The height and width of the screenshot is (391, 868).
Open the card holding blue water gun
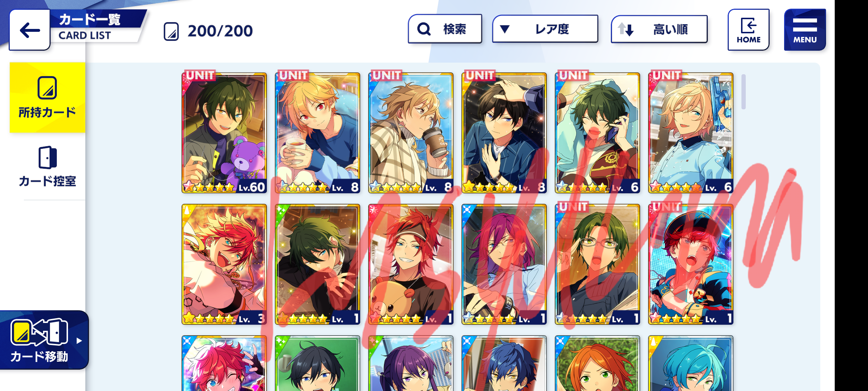tap(691, 133)
